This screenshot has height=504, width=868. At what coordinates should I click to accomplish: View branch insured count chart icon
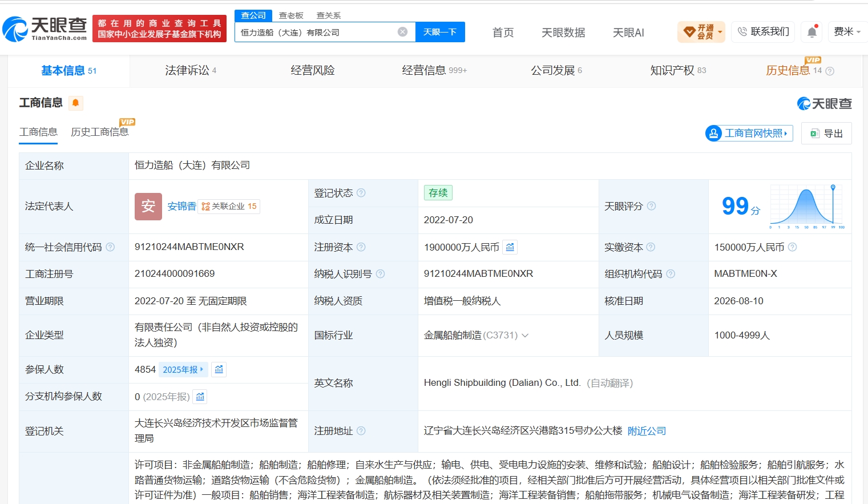click(x=200, y=397)
